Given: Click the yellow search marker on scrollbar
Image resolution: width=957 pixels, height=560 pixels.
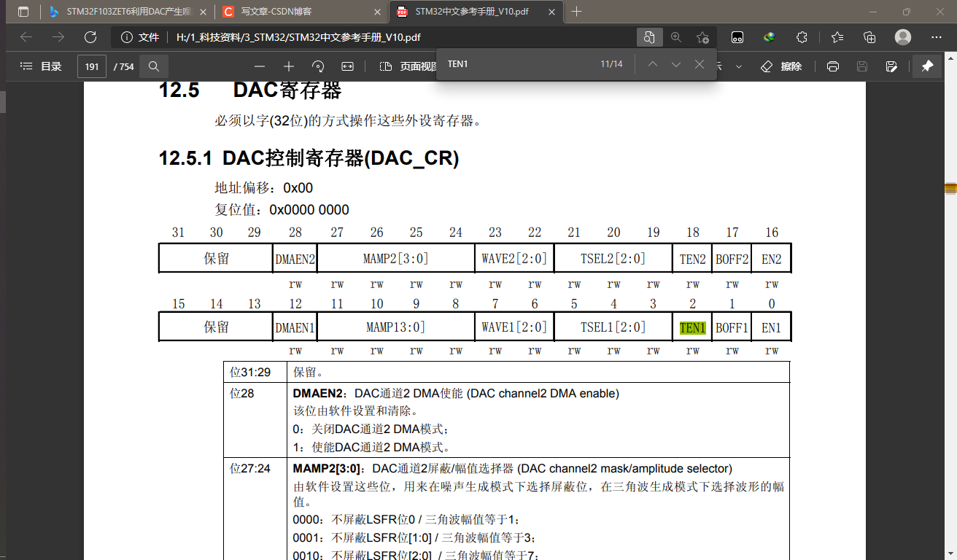Looking at the screenshot, I should coord(950,188).
